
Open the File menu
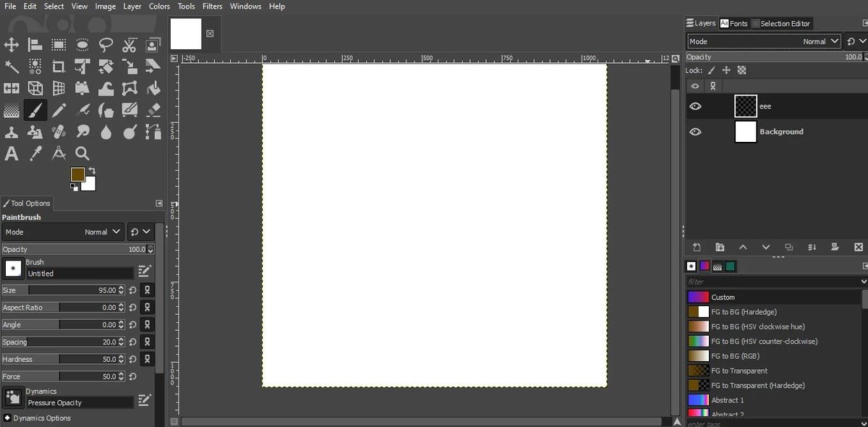pyautogui.click(x=10, y=6)
